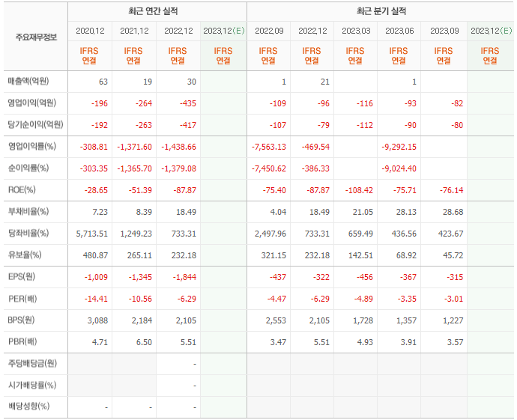Click the quarterly 2022.09 column header
The image size is (517, 420).
point(269,31)
